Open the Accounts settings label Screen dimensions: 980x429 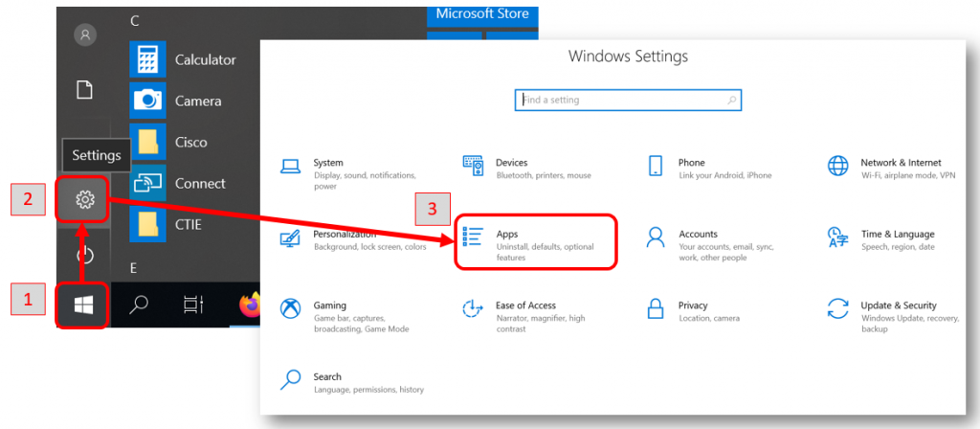tap(698, 235)
